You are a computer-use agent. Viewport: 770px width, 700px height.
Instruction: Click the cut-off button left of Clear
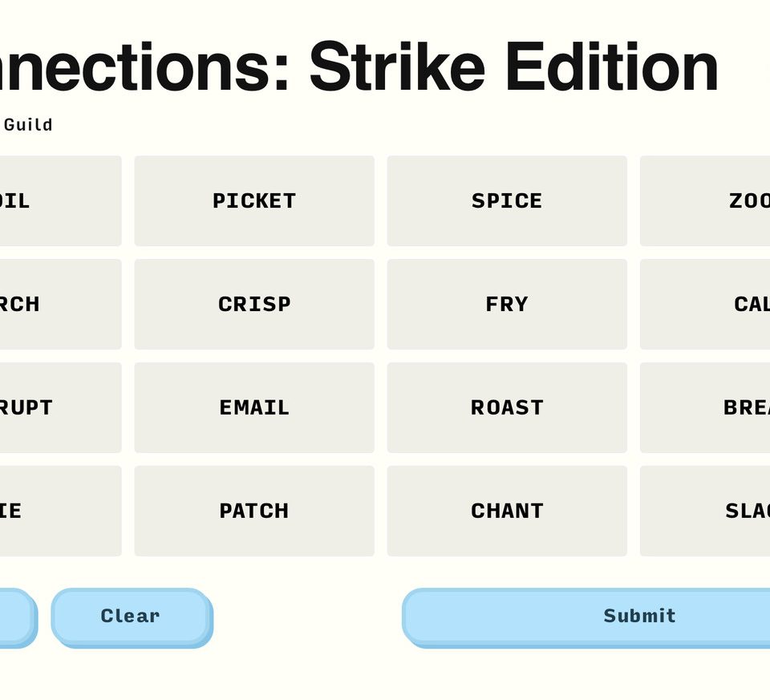click(14, 616)
